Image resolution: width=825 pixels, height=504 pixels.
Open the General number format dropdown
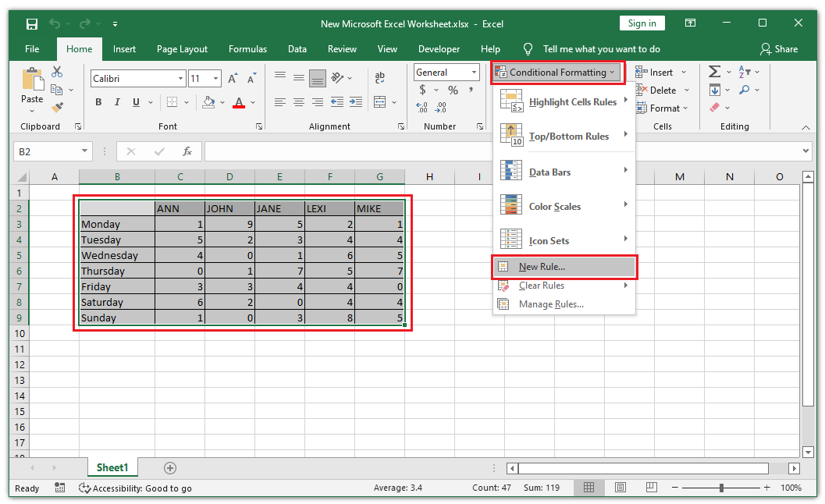click(473, 72)
